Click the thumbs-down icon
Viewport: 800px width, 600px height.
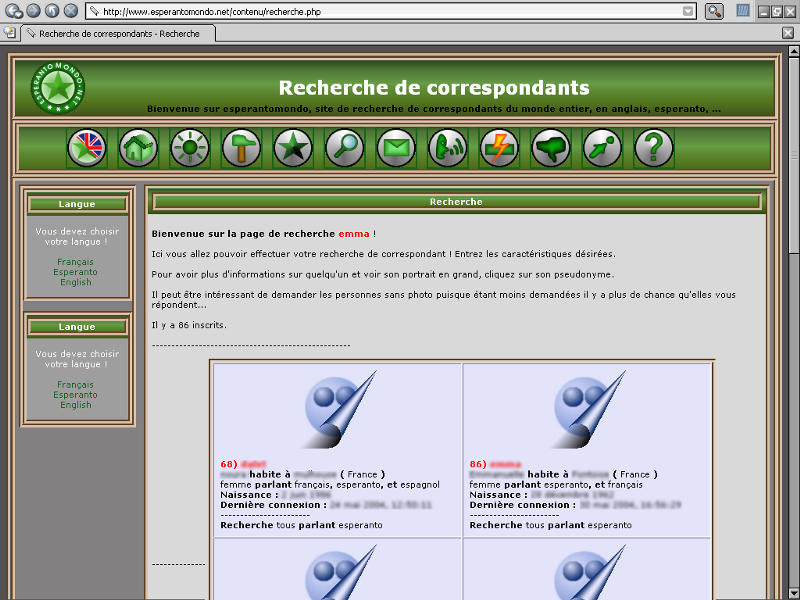[x=551, y=148]
